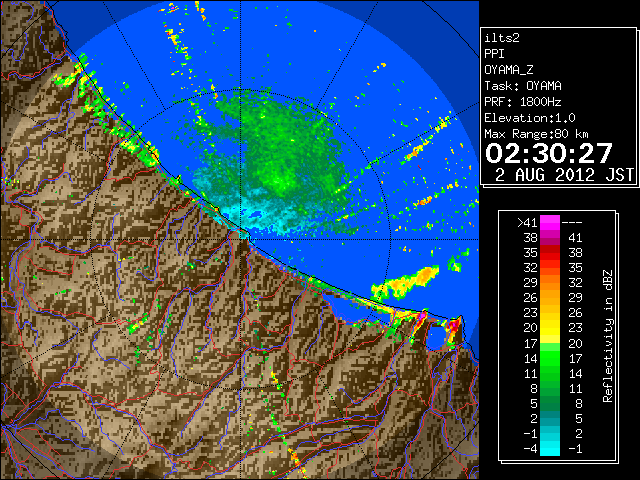Click the '2 AUG 2012 JST' date

pos(564,175)
